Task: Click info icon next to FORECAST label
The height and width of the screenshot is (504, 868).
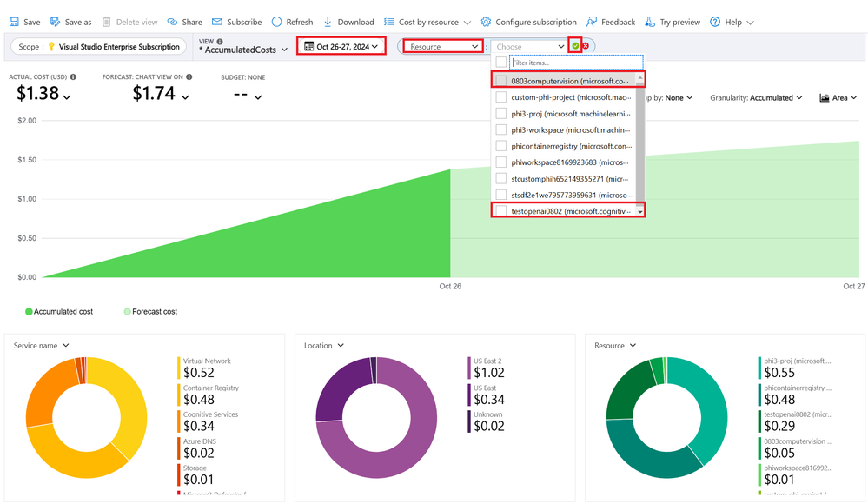Action: point(189,77)
